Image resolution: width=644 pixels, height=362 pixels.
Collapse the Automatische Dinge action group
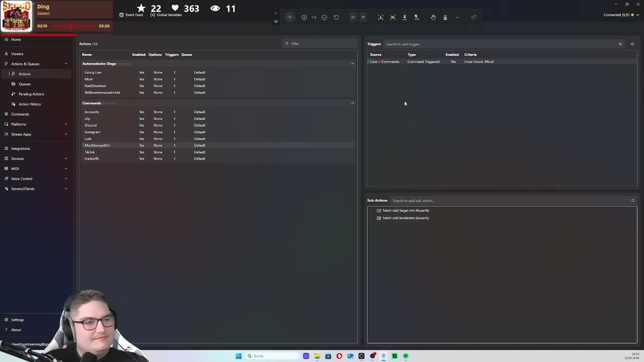click(352, 64)
